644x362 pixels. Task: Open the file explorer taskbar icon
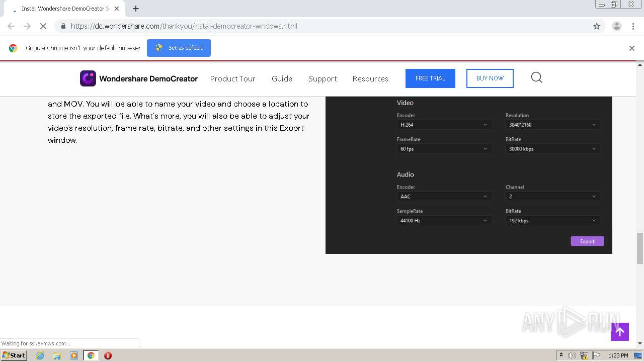click(57, 355)
